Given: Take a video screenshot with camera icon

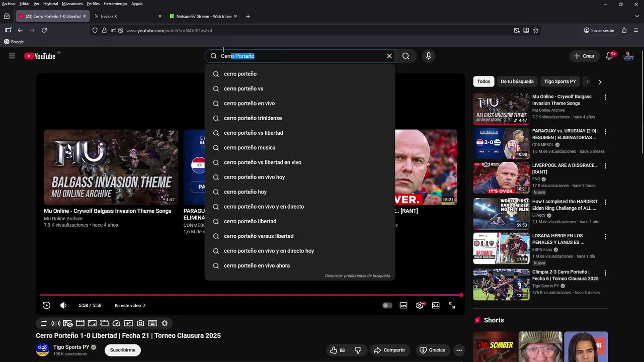Looking at the screenshot, I should (140, 323).
